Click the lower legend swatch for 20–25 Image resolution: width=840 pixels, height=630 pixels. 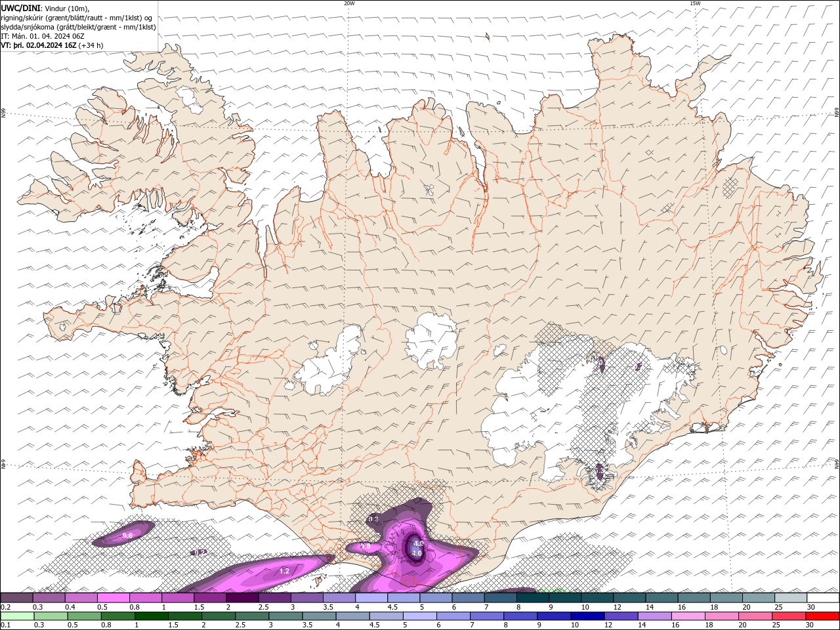click(755, 616)
